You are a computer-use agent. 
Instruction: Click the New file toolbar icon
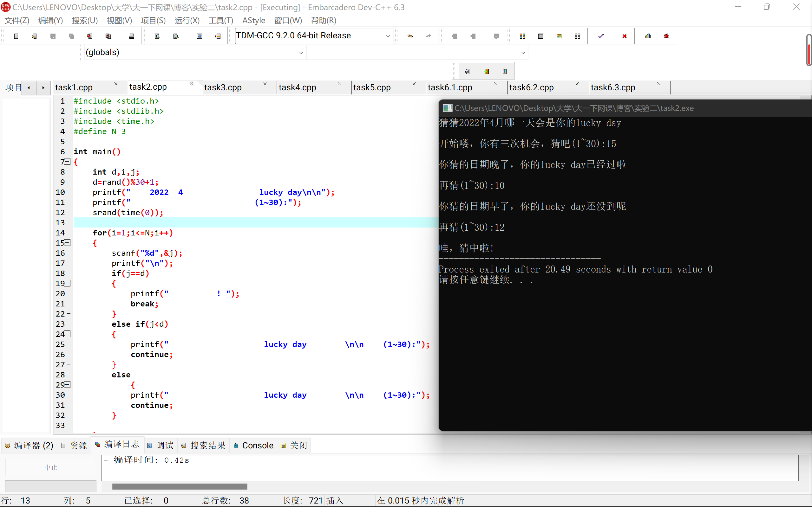click(16, 36)
